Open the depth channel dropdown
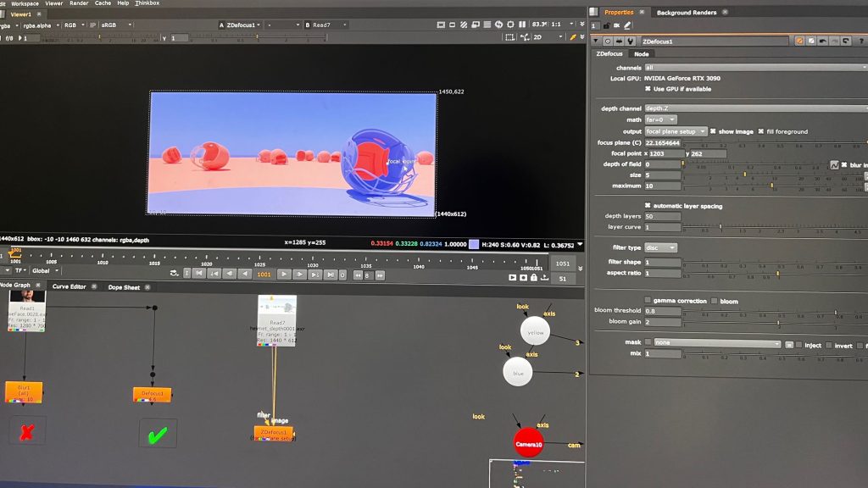 755,108
